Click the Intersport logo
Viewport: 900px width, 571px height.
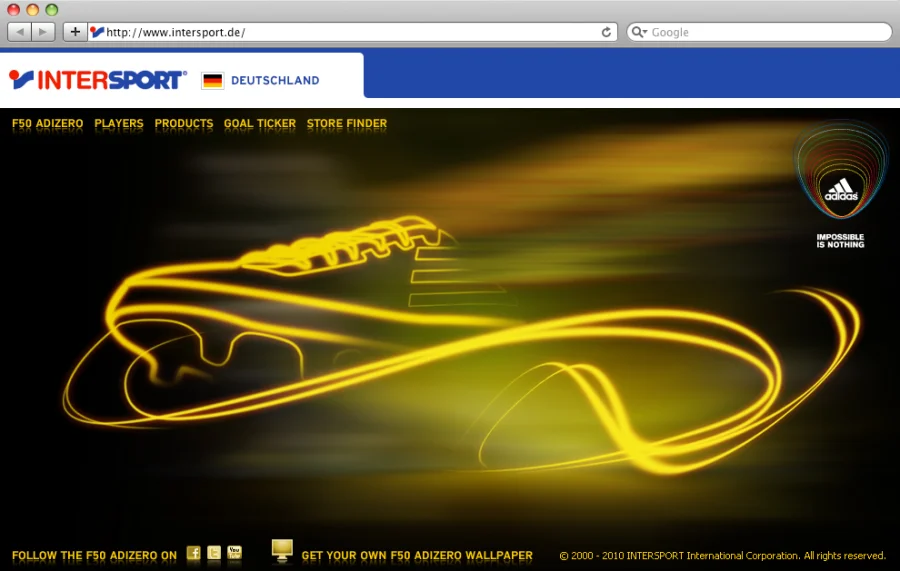(x=97, y=80)
